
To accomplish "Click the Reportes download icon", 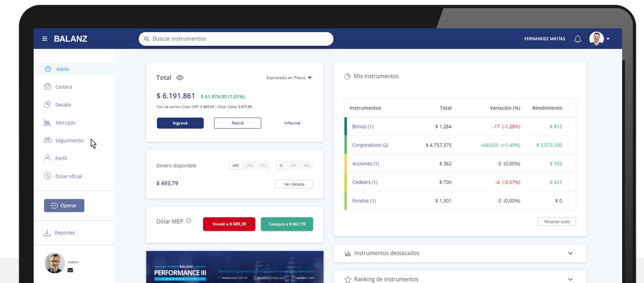I will click(x=47, y=233).
